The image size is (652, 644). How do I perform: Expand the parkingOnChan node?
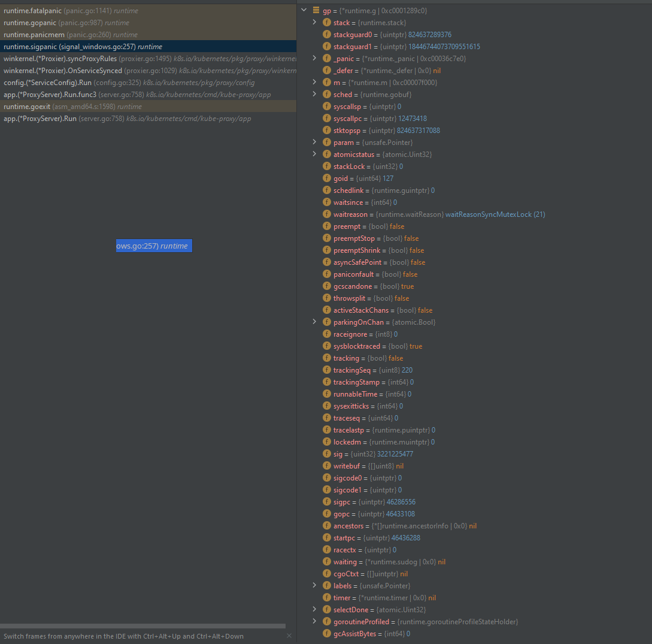click(315, 322)
